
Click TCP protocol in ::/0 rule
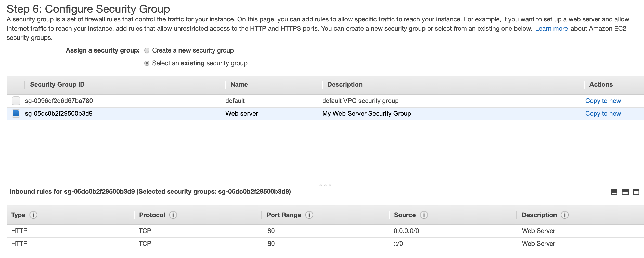coord(145,243)
